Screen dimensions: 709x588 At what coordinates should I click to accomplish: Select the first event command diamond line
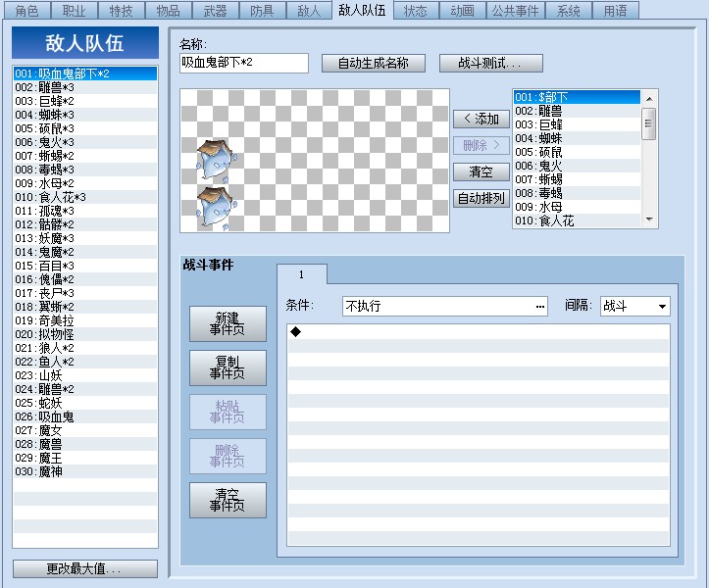tap(478, 332)
